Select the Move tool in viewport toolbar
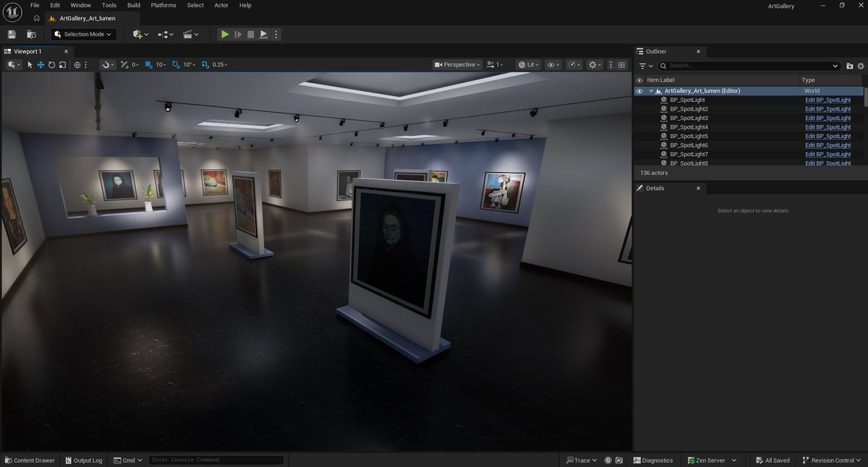The height and width of the screenshot is (467, 868). pos(42,64)
